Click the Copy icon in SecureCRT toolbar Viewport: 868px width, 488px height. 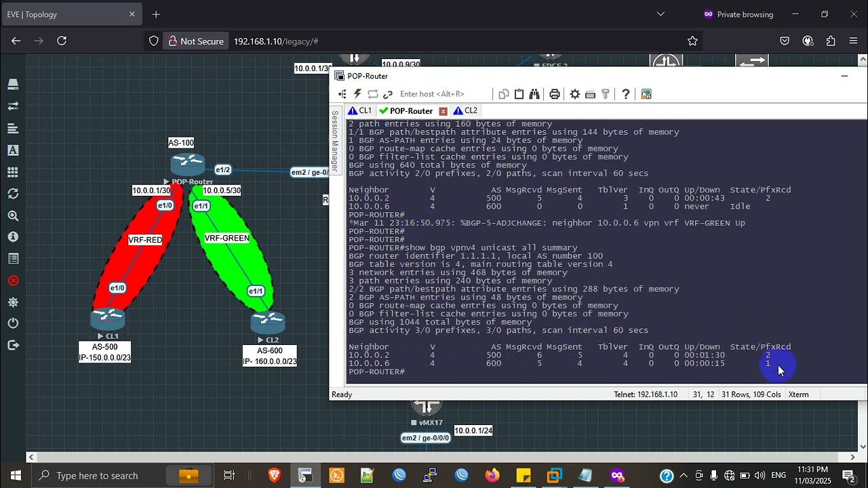click(x=504, y=94)
